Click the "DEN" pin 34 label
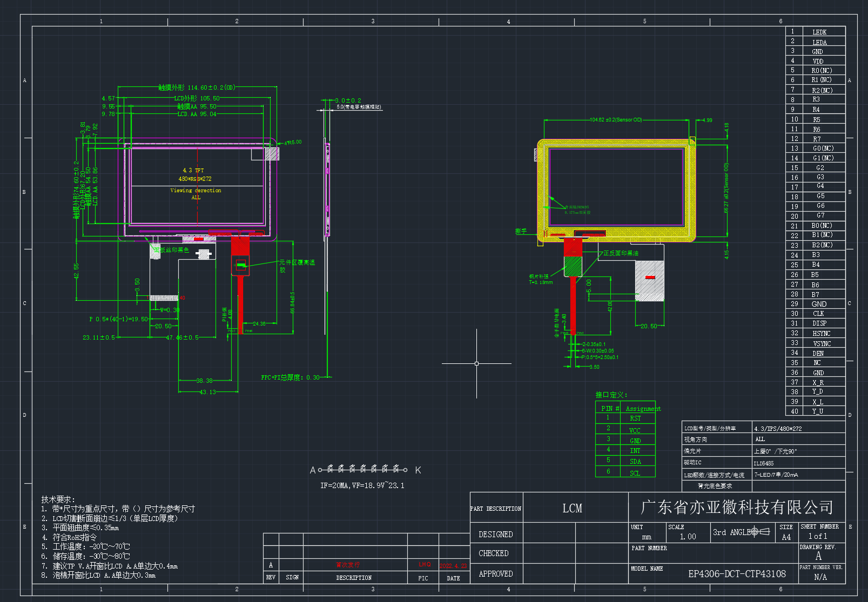The width and height of the screenshot is (868, 602). pos(818,353)
